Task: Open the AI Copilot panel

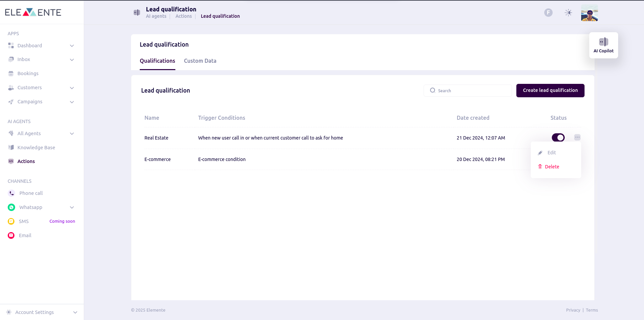Action: (x=604, y=45)
